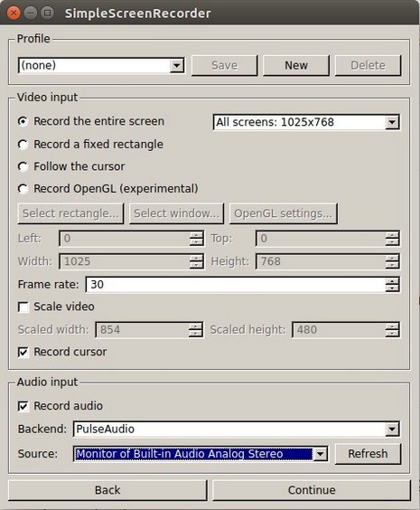Expand the All screens: 1025x768 dropdown
Viewport: 420px width, 510px height.
(x=306, y=122)
